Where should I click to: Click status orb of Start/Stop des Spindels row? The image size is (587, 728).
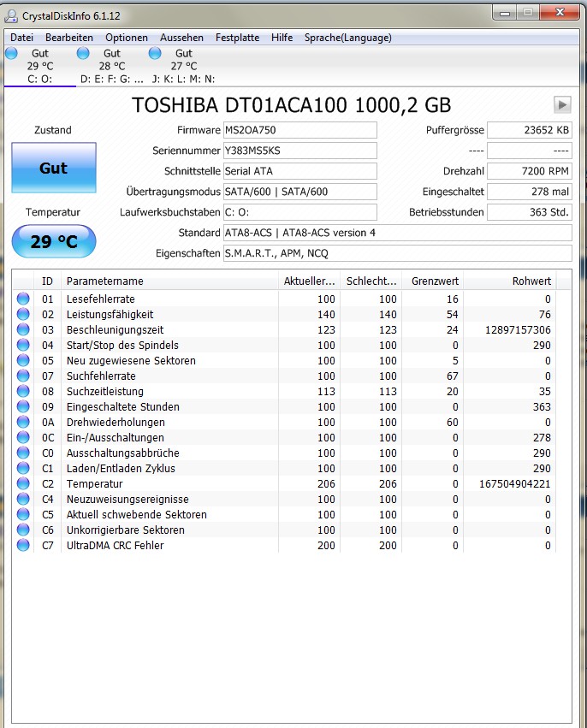point(23,345)
